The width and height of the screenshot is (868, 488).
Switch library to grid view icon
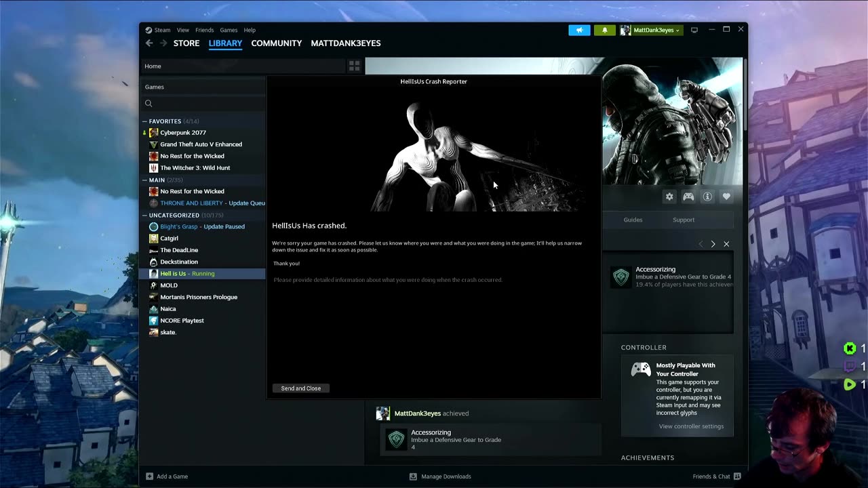(354, 66)
